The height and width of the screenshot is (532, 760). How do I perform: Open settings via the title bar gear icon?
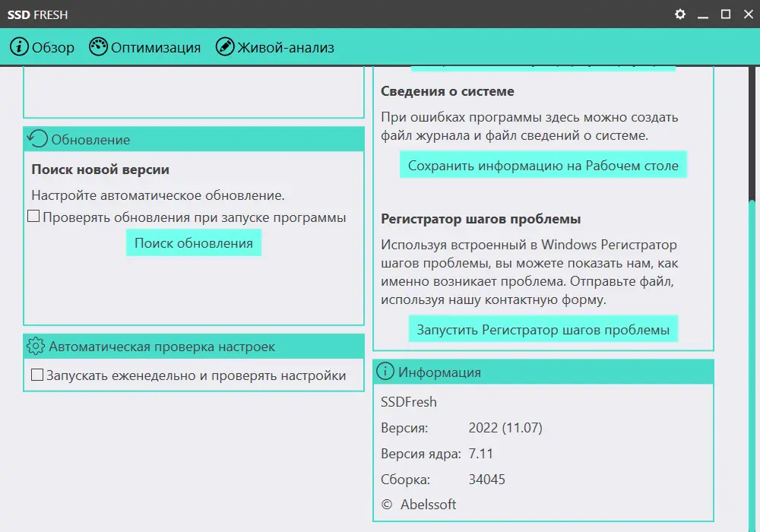point(679,14)
